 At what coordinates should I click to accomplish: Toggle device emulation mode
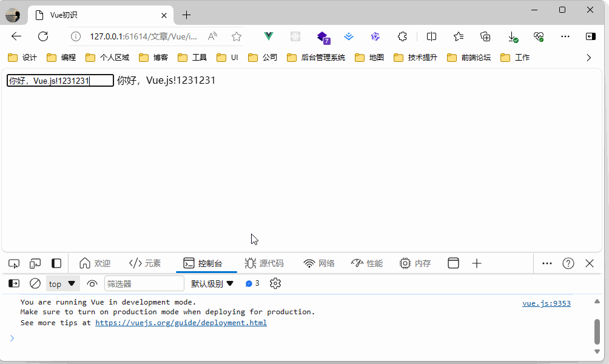[x=35, y=263]
